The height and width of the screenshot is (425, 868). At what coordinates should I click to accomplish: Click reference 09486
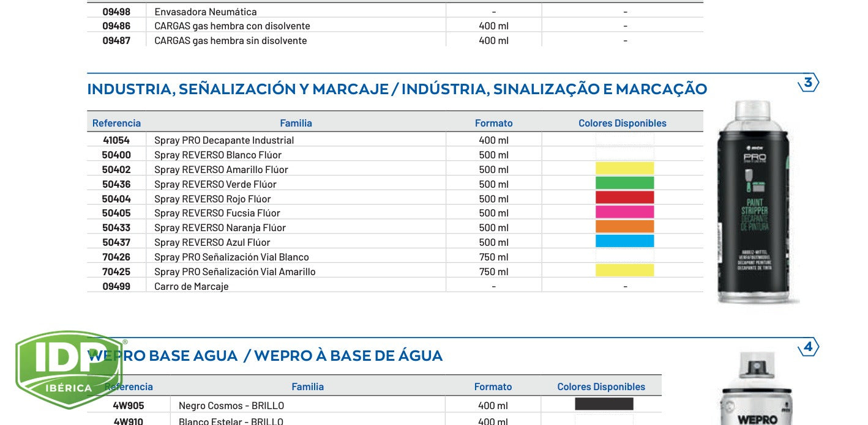point(116,26)
